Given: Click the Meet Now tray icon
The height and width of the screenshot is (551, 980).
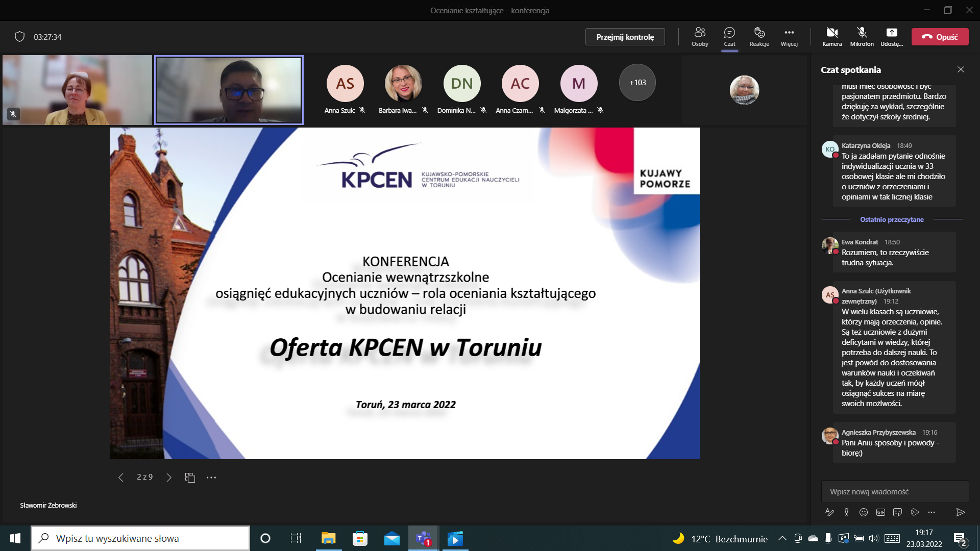Looking at the screenshot, I should tap(798, 538).
